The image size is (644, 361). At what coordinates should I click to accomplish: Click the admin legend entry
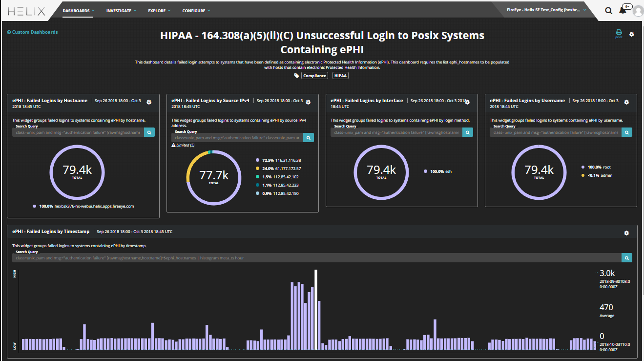pyautogui.click(x=597, y=175)
